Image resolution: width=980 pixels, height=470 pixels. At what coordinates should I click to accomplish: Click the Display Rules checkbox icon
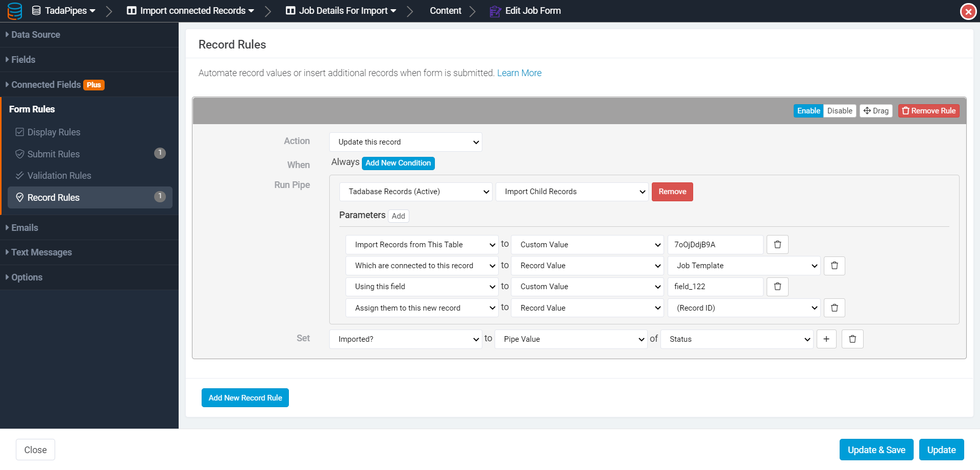[x=20, y=132]
